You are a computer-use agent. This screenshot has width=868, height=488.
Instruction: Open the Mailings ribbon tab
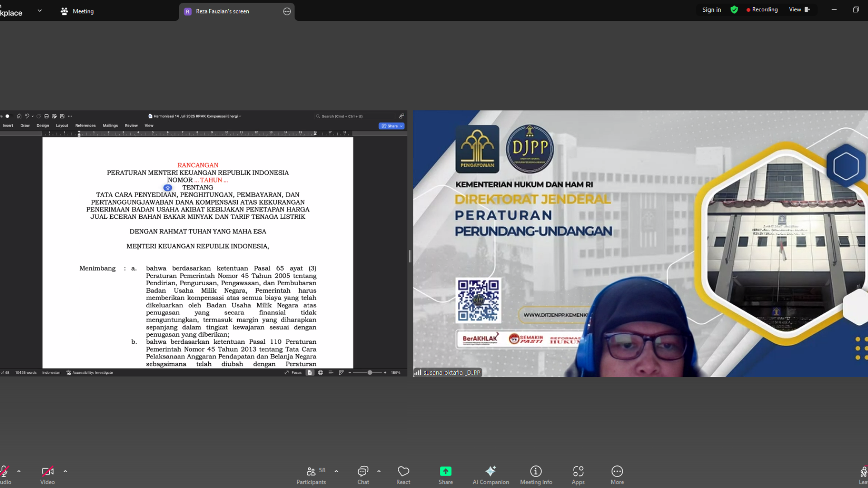[110, 126]
